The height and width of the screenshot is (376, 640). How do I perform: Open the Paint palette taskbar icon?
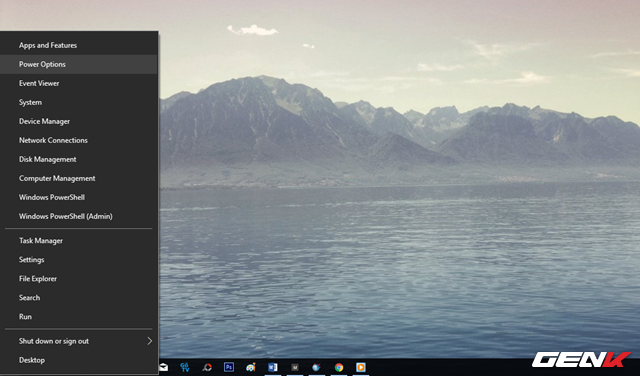[251, 367]
